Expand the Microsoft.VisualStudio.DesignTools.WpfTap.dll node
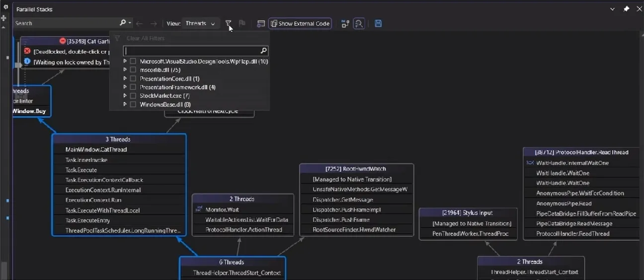 (125, 61)
